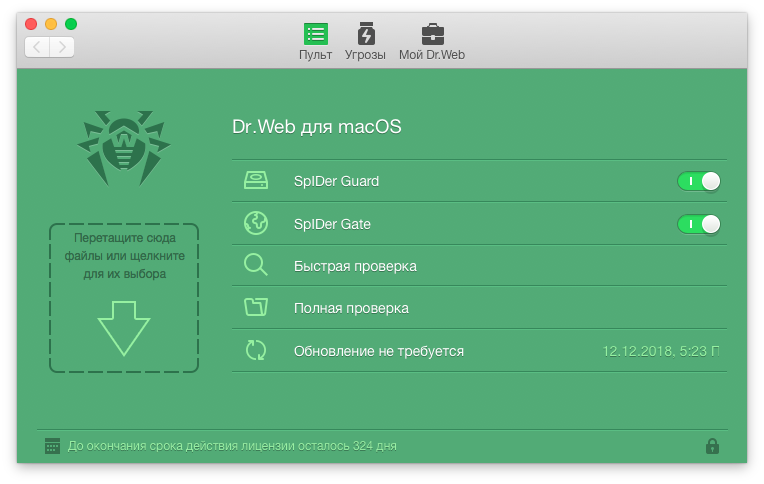Click the padlock icon
This screenshot has width=764, height=484.
(x=712, y=445)
